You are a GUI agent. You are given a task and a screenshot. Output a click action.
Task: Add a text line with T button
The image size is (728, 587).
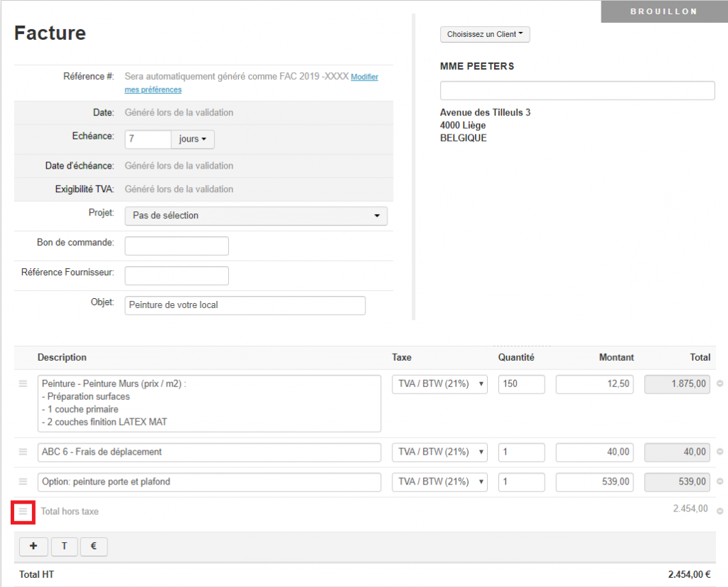(64, 546)
